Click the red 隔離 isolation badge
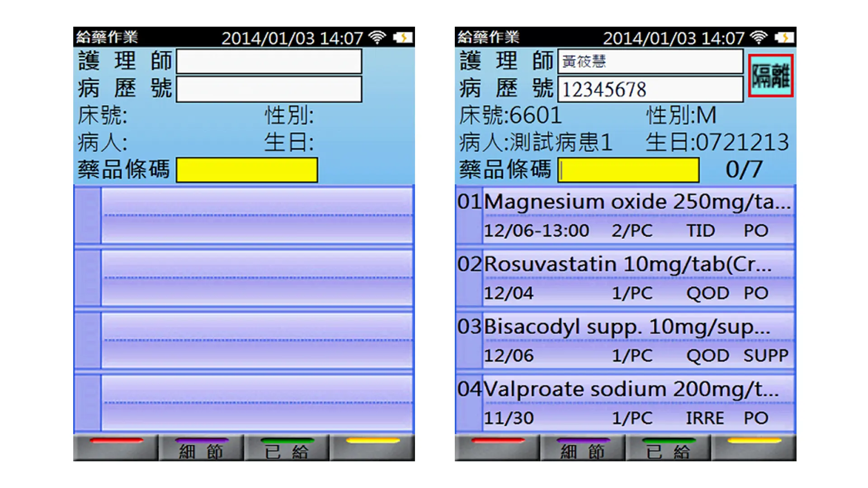This screenshot has height=488, width=868. pos(770,75)
